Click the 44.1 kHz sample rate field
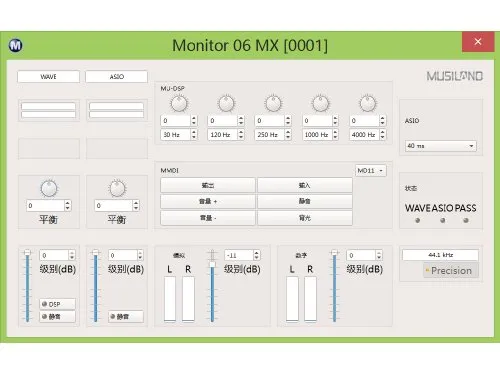500x375 pixels. coord(440,255)
